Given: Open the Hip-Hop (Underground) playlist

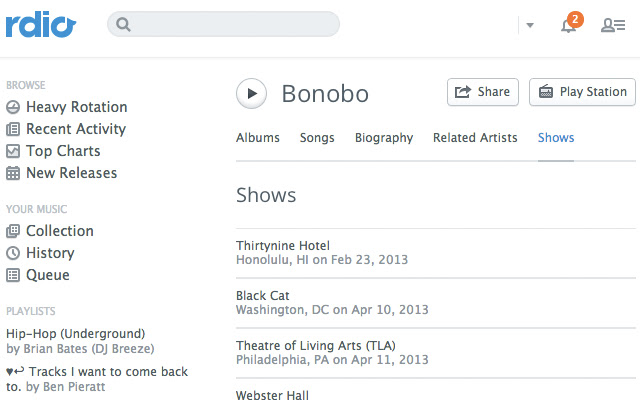Looking at the screenshot, I should [x=76, y=333].
